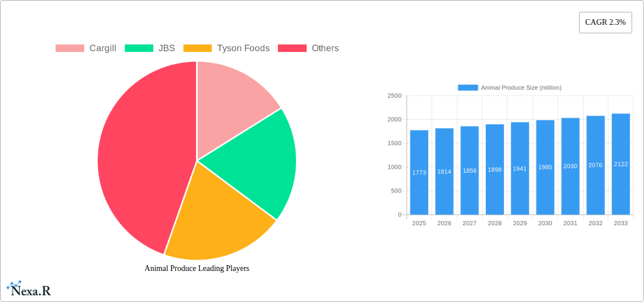Image resolution: width=644 pixels, height=302 pixels.
Task: Click the 2032 bar labeled 2076
Action: coord(595,165)
